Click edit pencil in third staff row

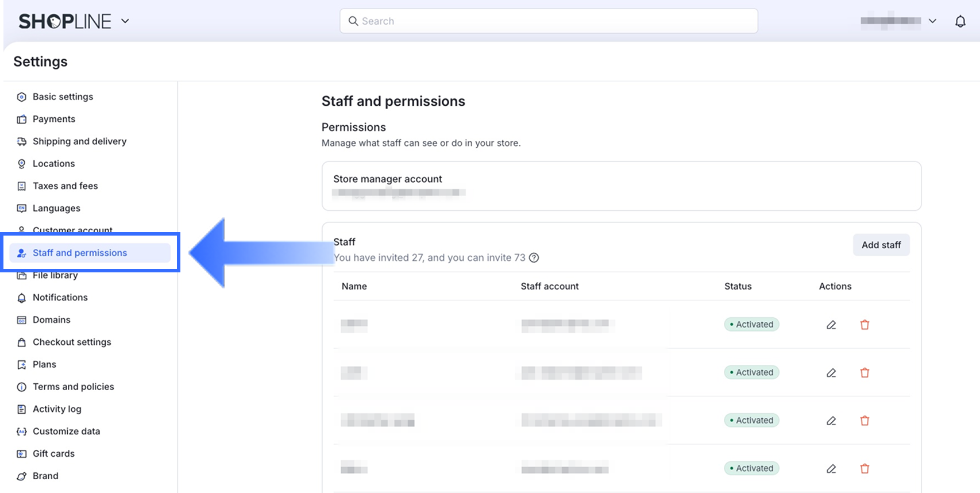831,421
